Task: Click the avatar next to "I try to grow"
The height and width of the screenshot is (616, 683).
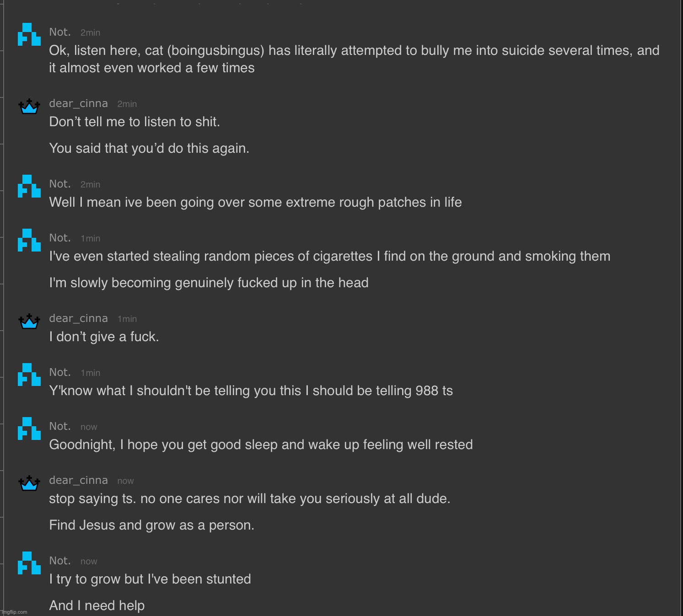Action: click(29, 563)
